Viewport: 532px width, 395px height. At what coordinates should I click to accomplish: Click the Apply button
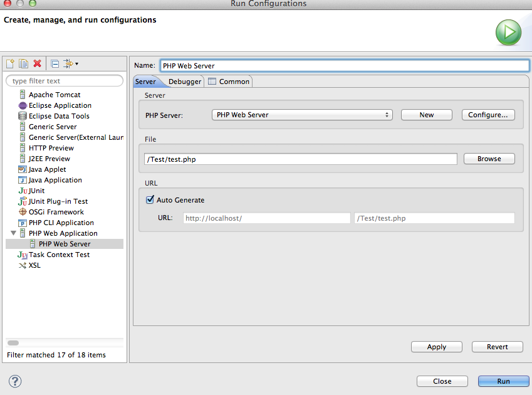(x=437, y=347)
